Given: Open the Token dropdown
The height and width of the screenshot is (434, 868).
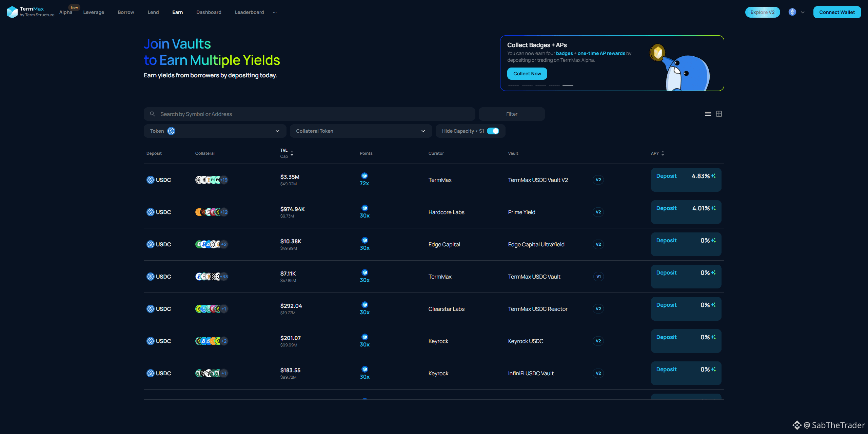Looking at the screenshot, I should pyautogui.click(x=215, y=131).
